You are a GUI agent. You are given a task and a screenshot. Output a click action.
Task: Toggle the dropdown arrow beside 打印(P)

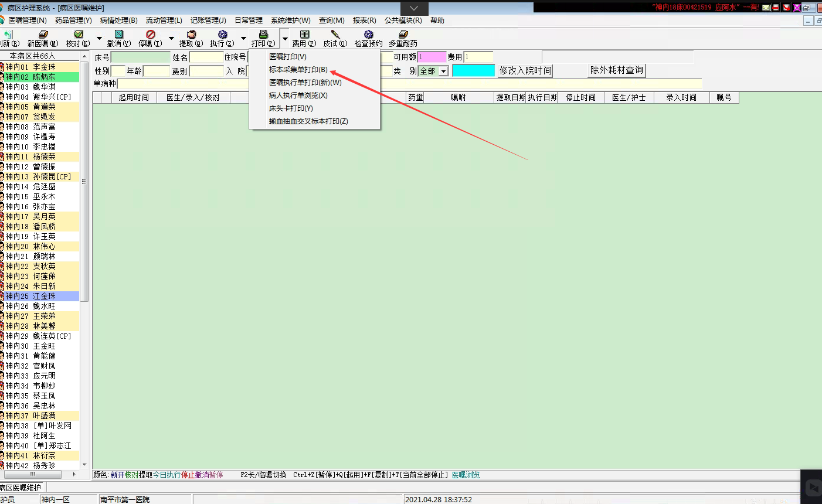[x=285, y=39]
